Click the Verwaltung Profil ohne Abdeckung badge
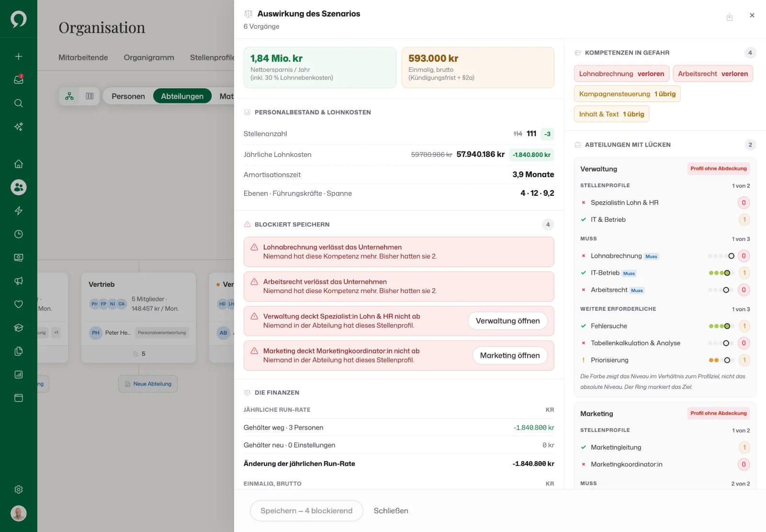766x532 pixels. 718,169
